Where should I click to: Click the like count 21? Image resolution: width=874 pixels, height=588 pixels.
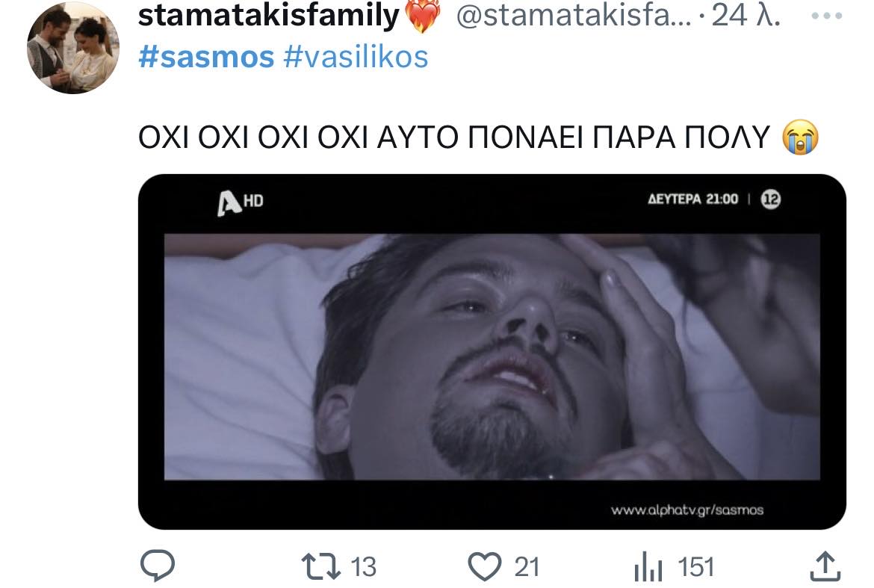coord(527,567)
